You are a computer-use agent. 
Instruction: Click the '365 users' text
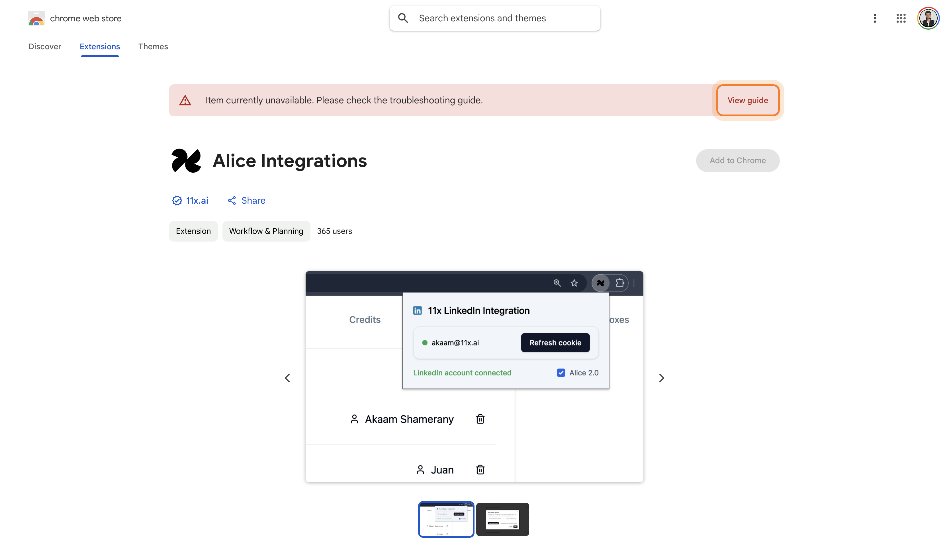pyautogui.click(x=334, y=231)
